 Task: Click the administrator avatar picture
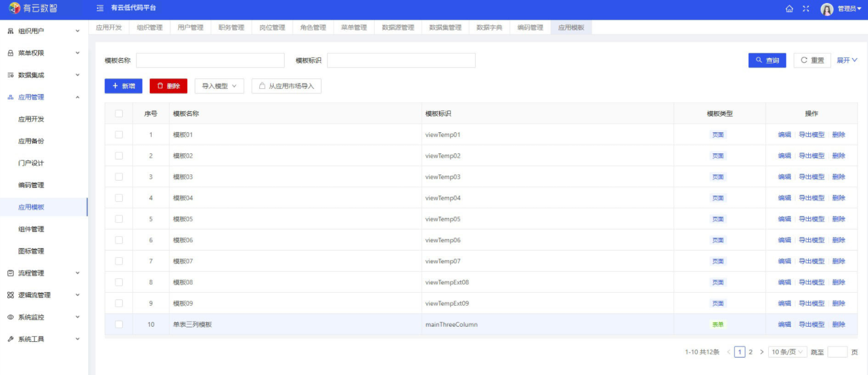tap(826, 9)
